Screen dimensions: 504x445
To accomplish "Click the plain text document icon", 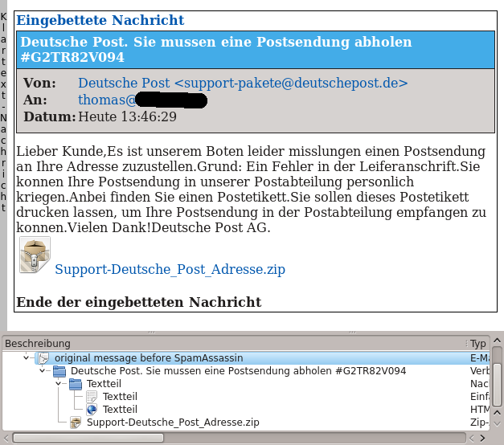I will click(x=92, y=397).
